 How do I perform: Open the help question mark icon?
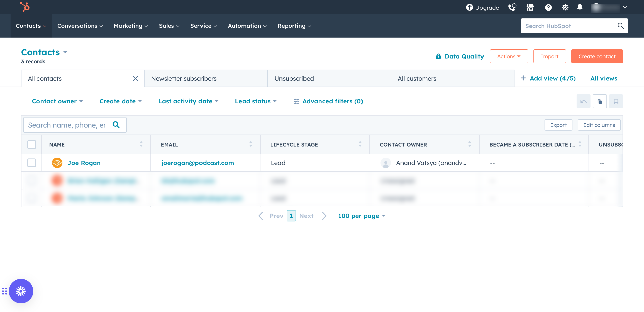pyautogui.click(x=548, y=7)
